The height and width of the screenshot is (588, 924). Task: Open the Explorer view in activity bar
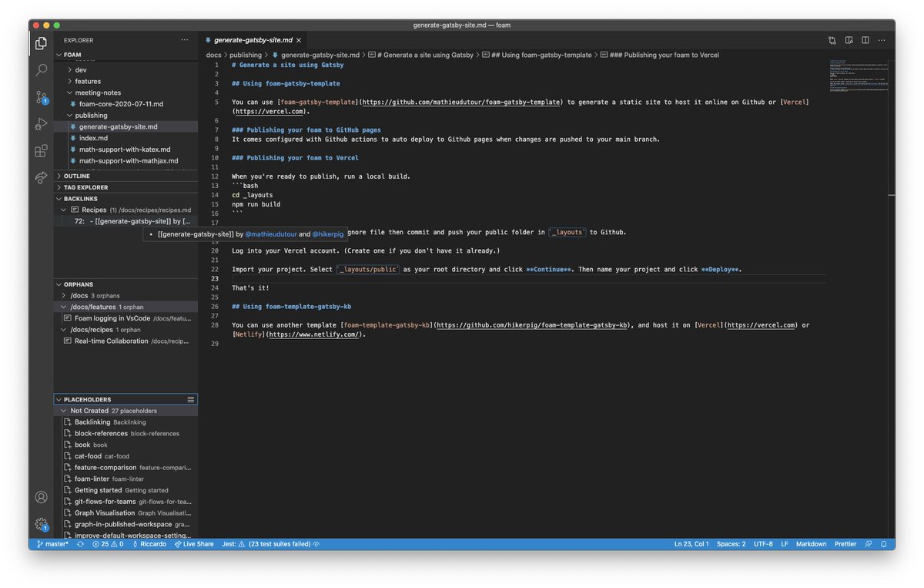point(42,43)
